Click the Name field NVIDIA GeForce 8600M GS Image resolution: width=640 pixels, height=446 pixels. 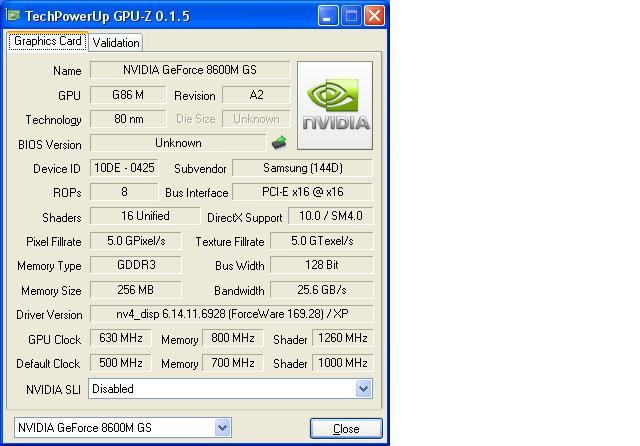point(190,70)
